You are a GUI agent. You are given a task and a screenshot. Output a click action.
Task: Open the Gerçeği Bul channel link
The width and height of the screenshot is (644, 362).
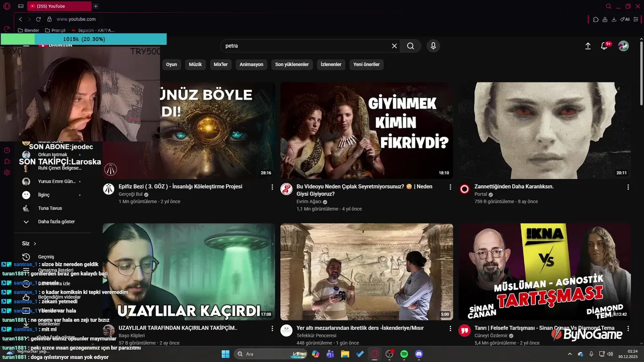(131, 194)
